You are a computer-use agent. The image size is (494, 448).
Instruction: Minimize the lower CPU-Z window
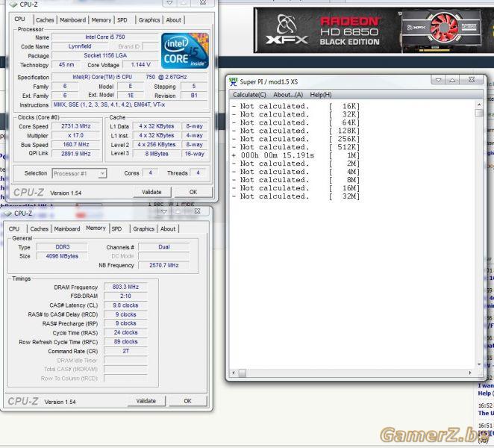click(164, 211)
